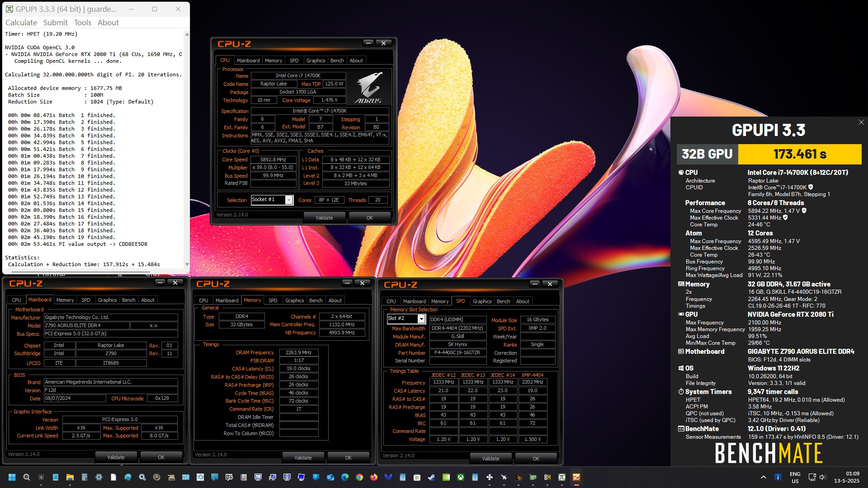Click the XMP-4404 column header in Timings Table
Viewport: 868px width, 488px height.
click(532, 375)
